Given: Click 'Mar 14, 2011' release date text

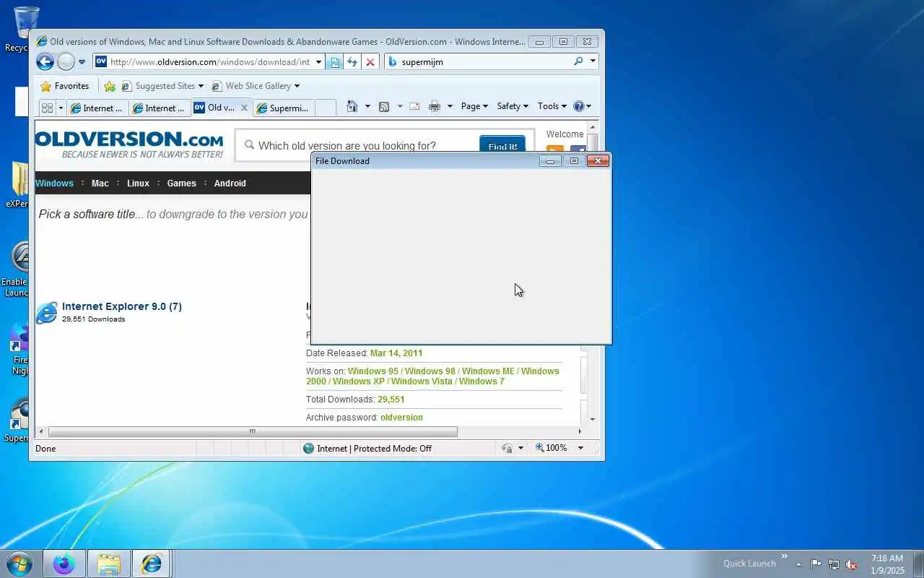Looking at the screenshot, I should 396,353.
